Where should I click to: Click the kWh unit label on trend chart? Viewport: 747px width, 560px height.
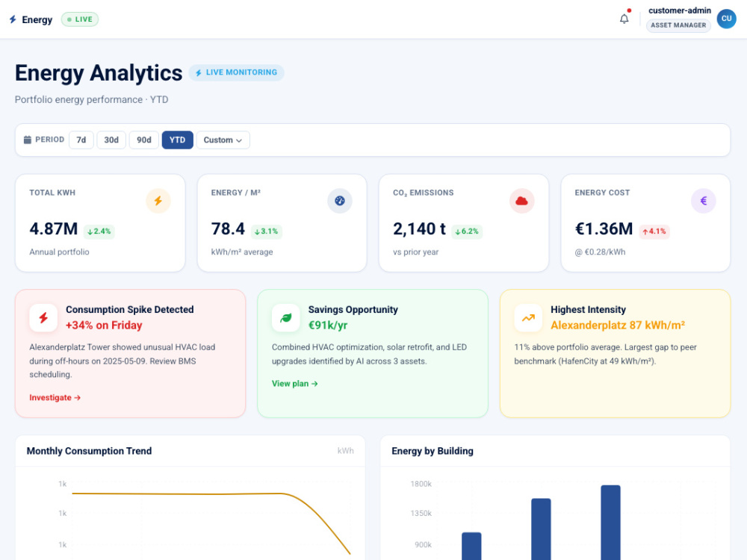(345, 451)
